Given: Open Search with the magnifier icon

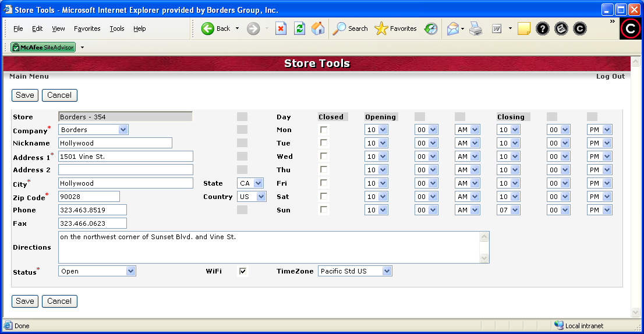Looking at the screenshot, I should pos(339,29).
